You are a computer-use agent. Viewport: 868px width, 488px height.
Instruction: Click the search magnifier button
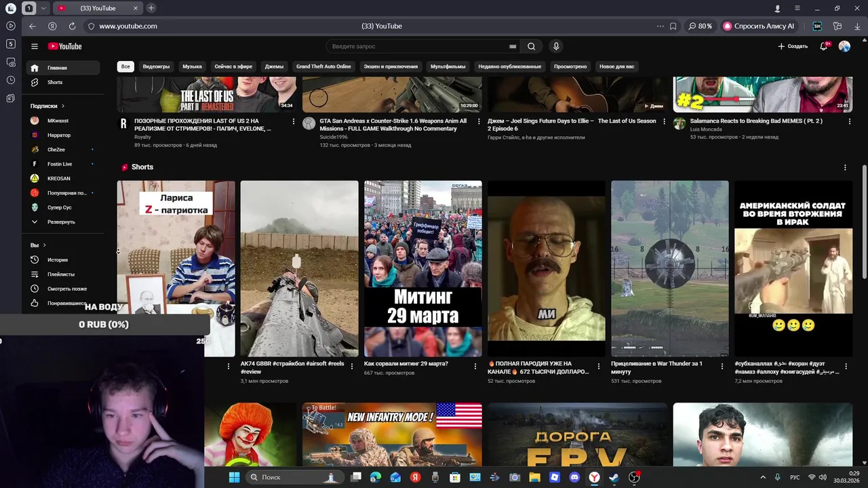[531, 46]
